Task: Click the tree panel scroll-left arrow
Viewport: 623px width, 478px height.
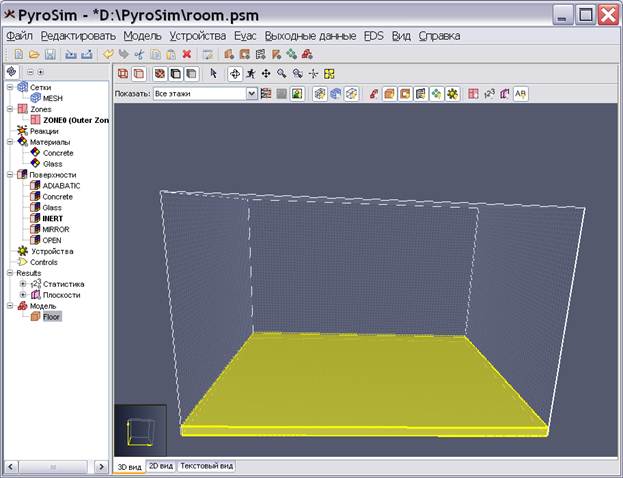Action: 11,466
